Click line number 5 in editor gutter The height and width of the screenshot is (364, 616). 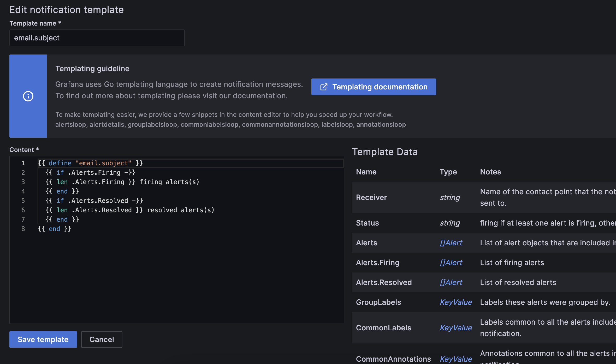23,201
